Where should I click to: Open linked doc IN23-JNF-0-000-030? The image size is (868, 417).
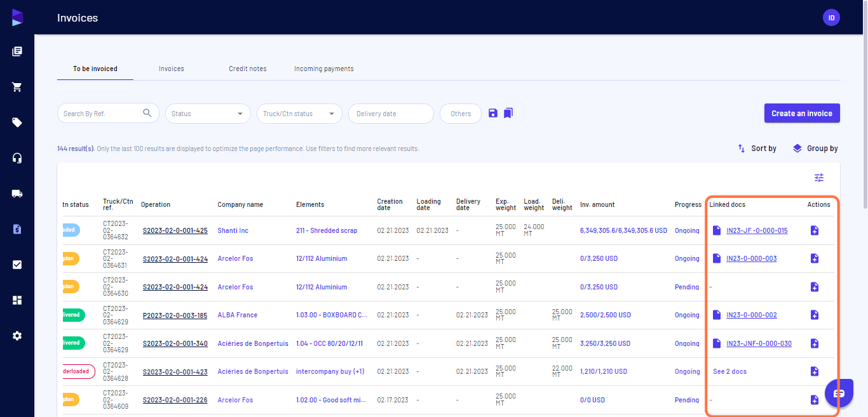pos(759,343)
